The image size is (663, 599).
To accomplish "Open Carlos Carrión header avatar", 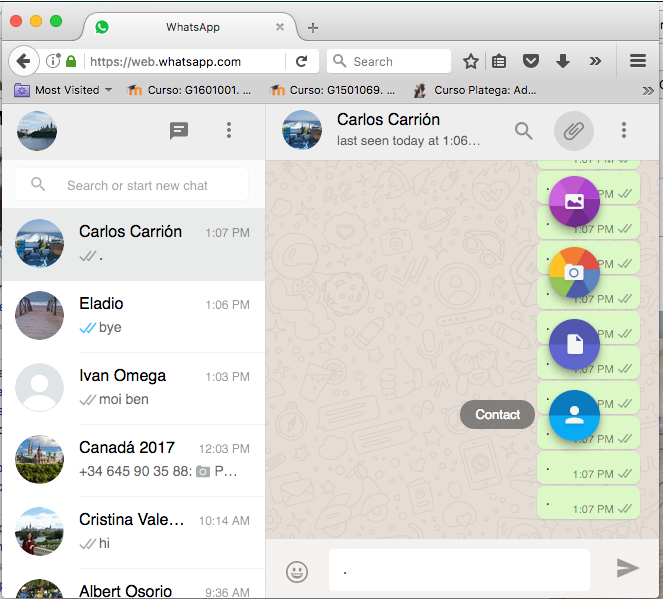I will [301, 130].
